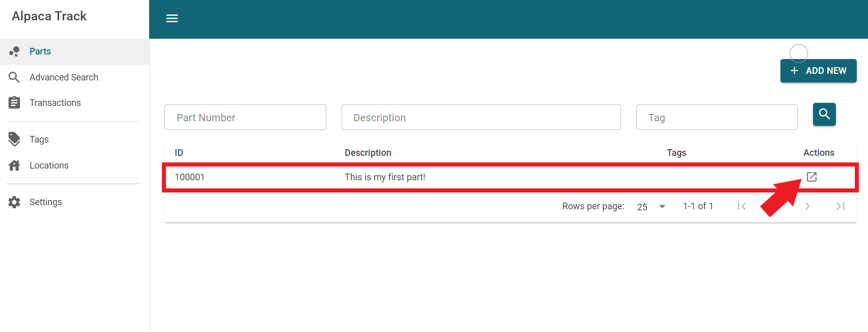The height and width of the screenshot is (332, 868).
Task: Click the Transactions clipboard icon
Action: coord(14,103)
